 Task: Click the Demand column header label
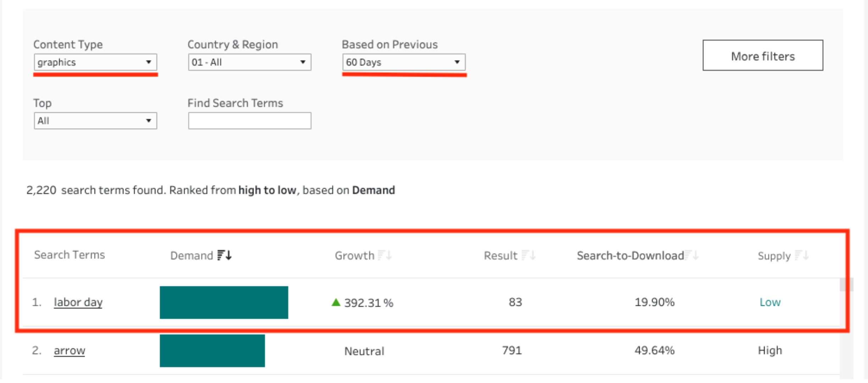point(191,255)
